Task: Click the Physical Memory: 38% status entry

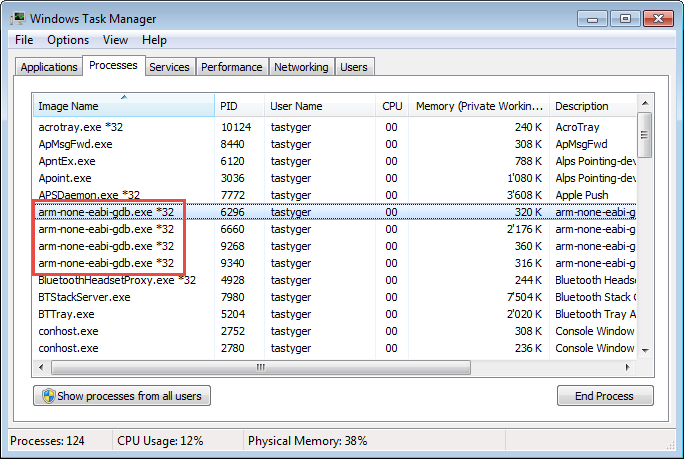Action: click(x=308, y=441)
